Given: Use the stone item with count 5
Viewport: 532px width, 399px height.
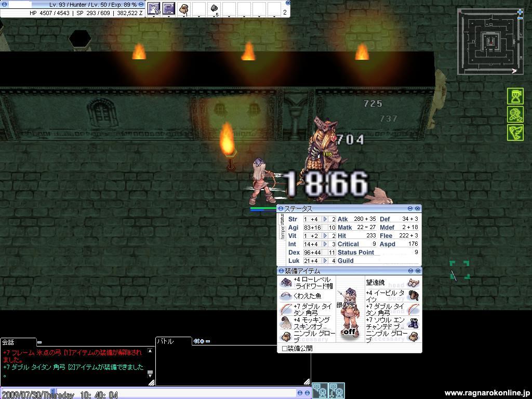Looking at the screenshot, I should point(214,8).
